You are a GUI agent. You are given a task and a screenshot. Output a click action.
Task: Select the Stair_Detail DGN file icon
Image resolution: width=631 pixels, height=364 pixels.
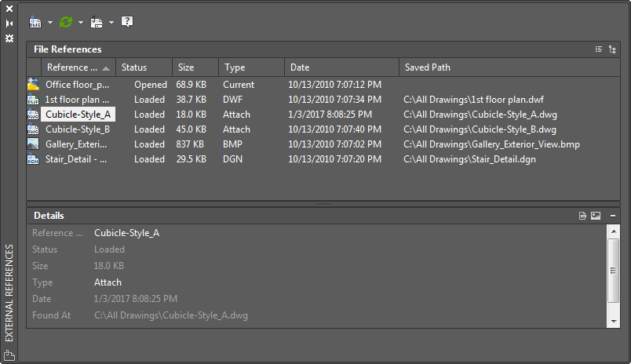pyautogui.click(x=33, y=159)
